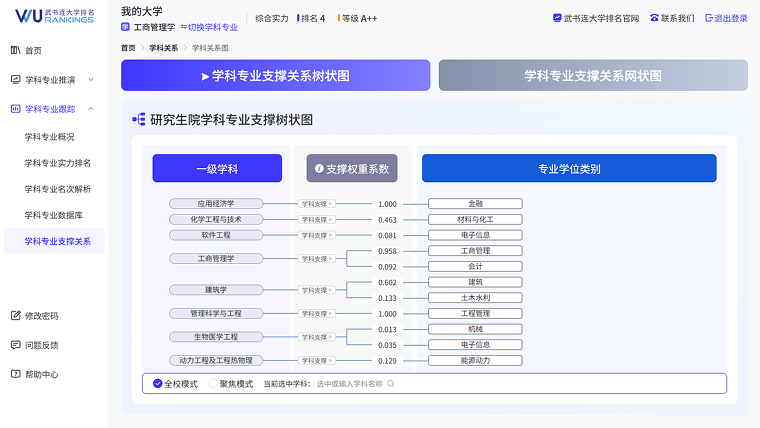Image resolution: width=760 pixels, height=428 pixels.
Task: Click the weight value 0.463
Action: point(387,220)
